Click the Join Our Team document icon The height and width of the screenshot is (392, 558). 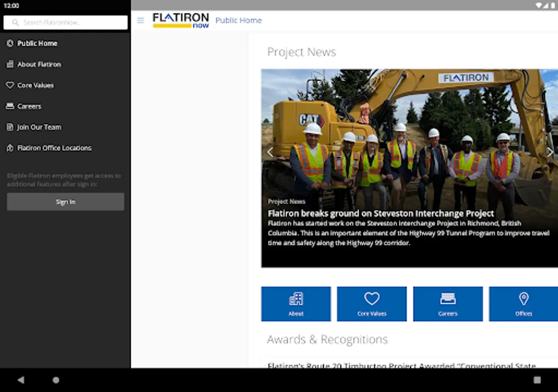click(x=10, y=127)
